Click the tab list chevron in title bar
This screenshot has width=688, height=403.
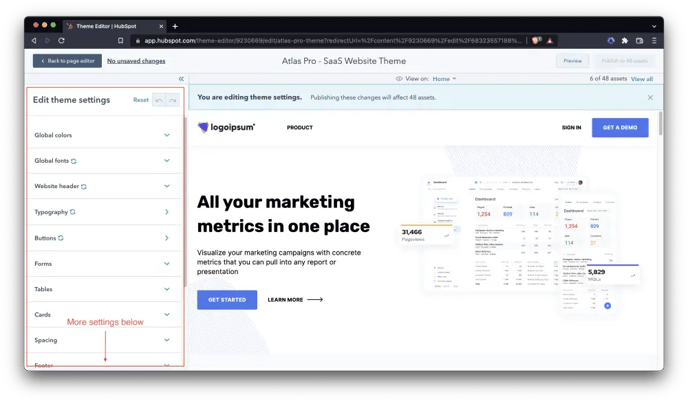point(654,26)
